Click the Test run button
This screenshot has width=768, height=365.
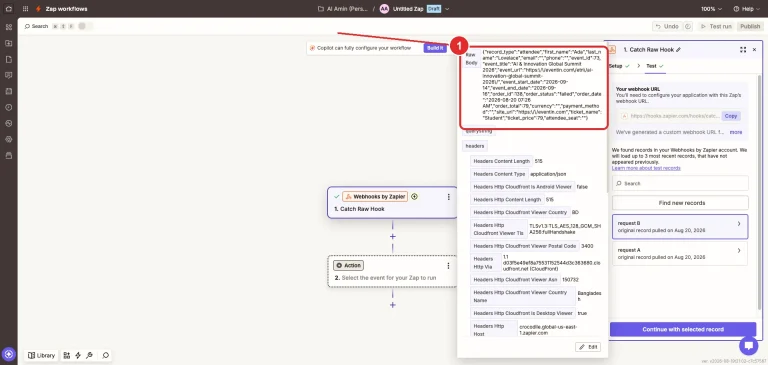coord(717,26)
